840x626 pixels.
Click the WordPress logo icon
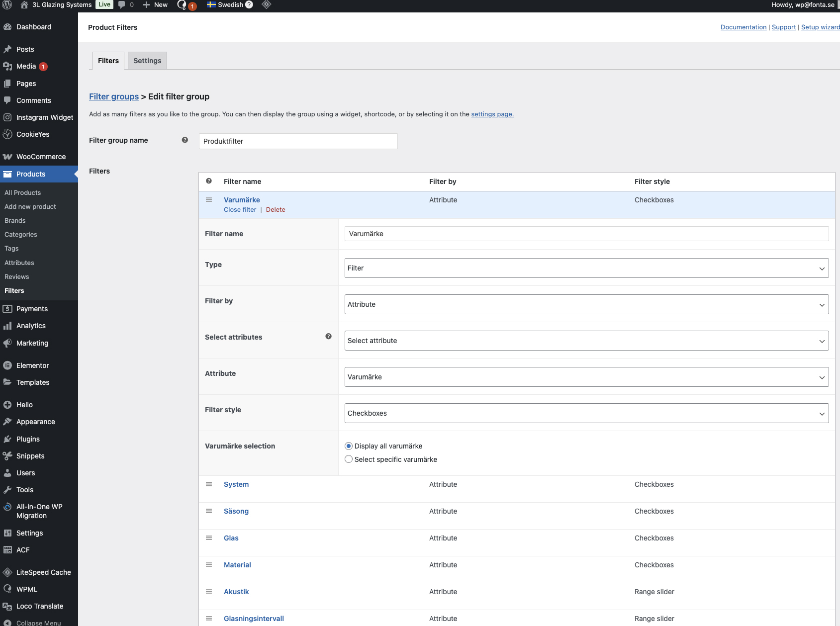7,5
